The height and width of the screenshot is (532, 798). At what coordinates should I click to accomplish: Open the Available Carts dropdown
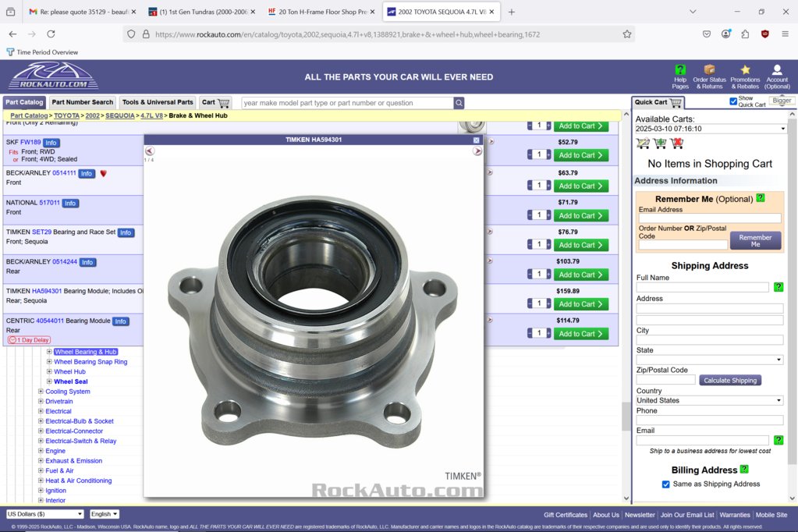click(x=710, y=129)
